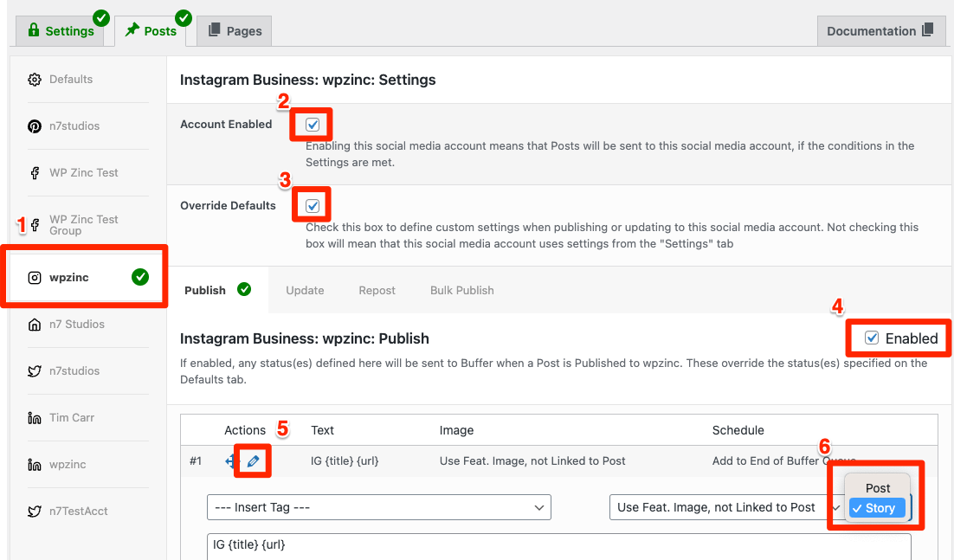The height and width of the screenshot is (560, 954).
Task: Click the green check icon next to Publish
Action: 244,289
